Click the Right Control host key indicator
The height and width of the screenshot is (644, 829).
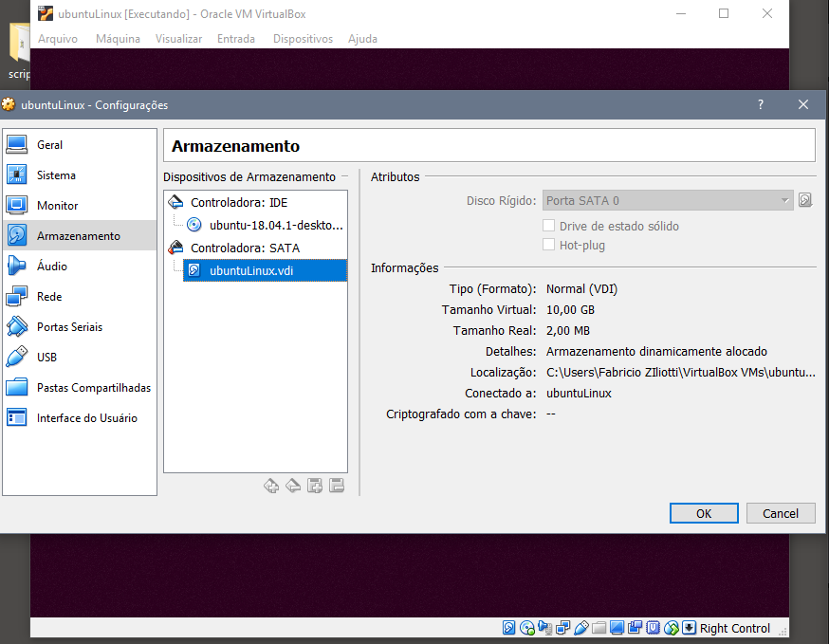tap(735, 628)
